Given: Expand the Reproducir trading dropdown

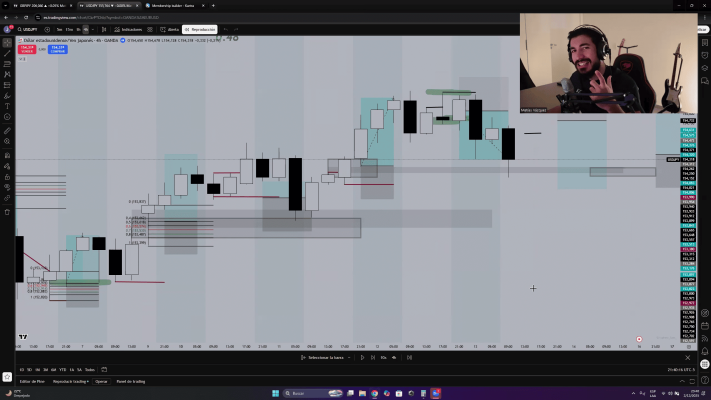Looking at the screenshot, I should pyautogui.click(x=72, y=381).
